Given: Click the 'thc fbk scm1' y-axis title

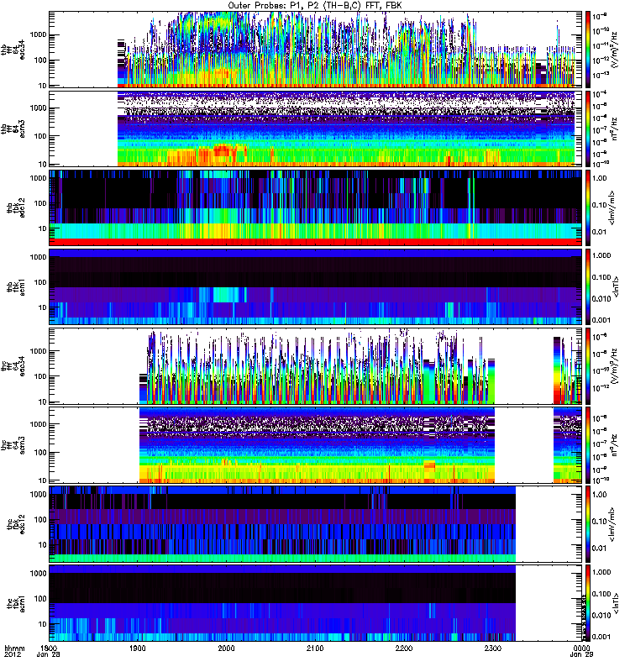Looking at the screenshot, I should click(16, 603).
